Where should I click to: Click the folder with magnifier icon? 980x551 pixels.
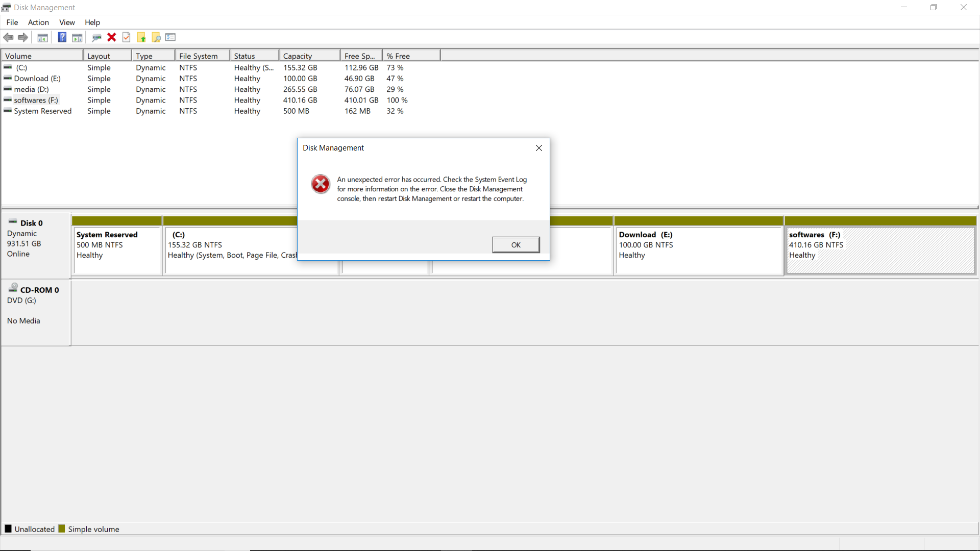[x=156, y=37]
